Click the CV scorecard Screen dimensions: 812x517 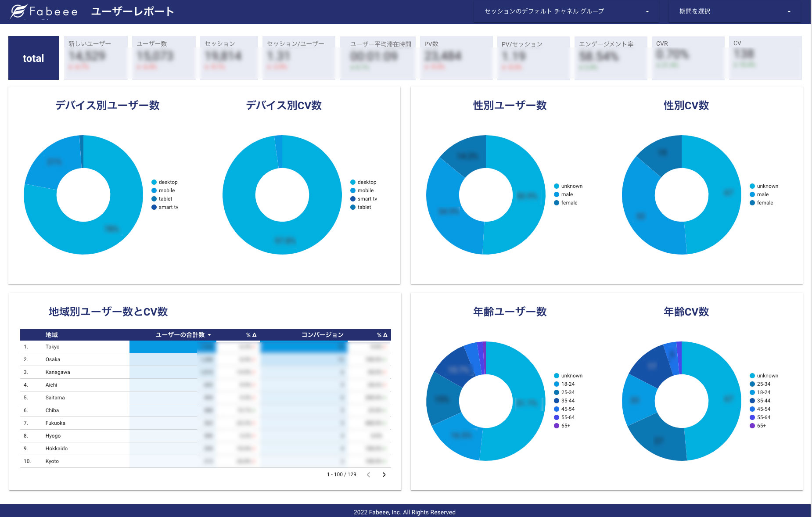[765, 58]
